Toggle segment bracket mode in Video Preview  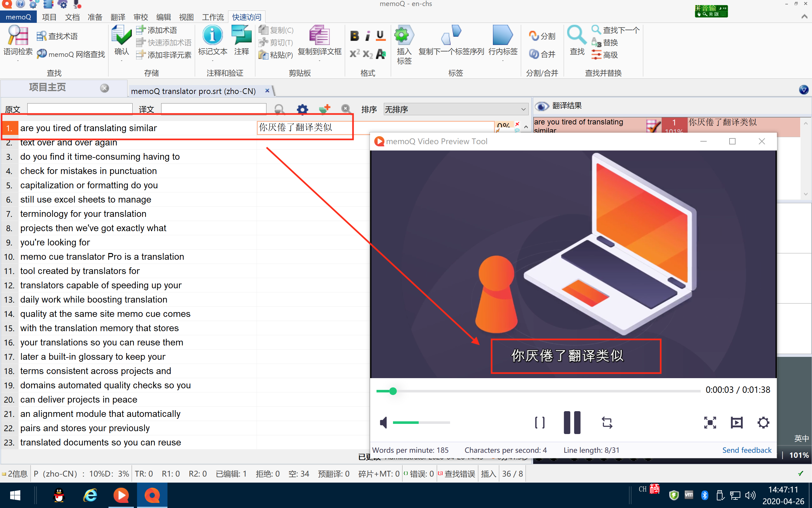point(540,422)
